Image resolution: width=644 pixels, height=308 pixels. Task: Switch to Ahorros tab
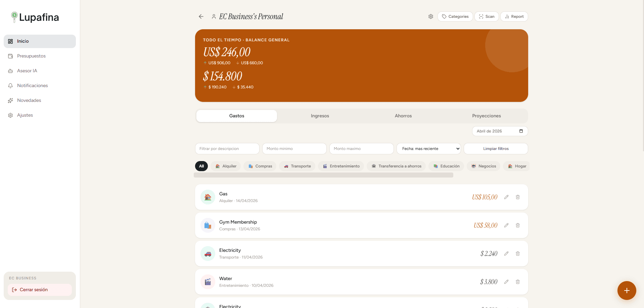[x=403, y=116]
